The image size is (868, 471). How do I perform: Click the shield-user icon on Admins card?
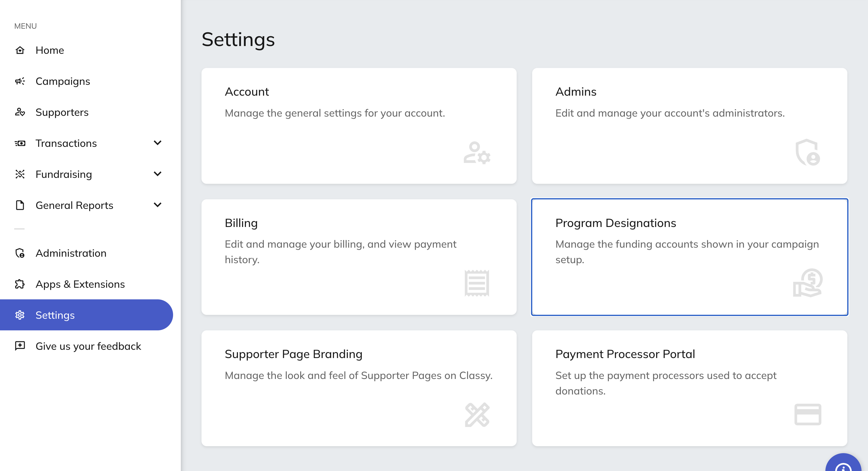click(x=808, y=153)
